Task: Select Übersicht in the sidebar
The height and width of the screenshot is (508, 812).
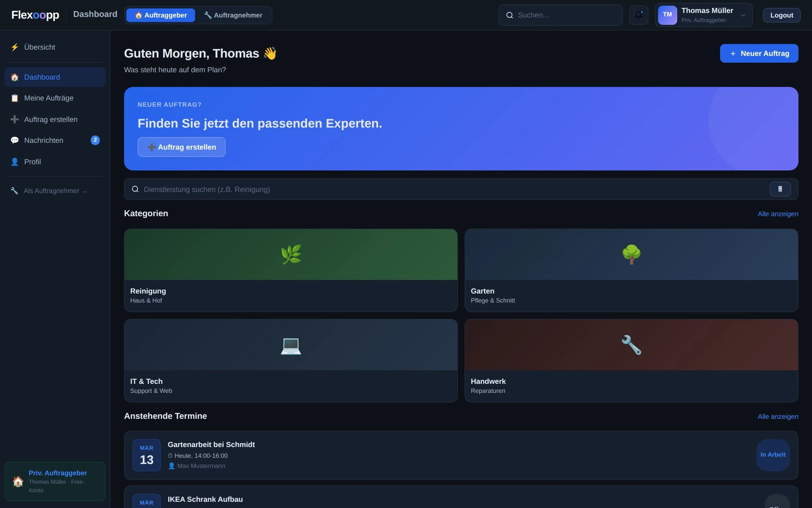Action: 55,47
